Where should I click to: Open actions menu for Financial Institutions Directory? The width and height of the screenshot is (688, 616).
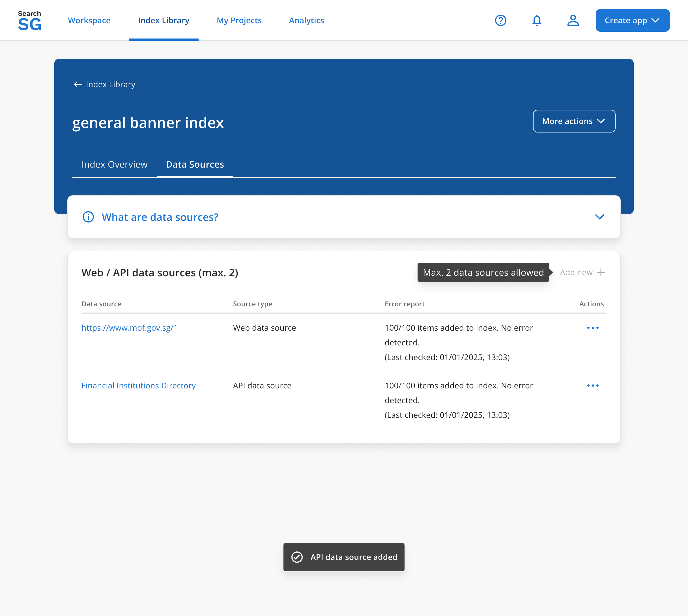point(593,386)
